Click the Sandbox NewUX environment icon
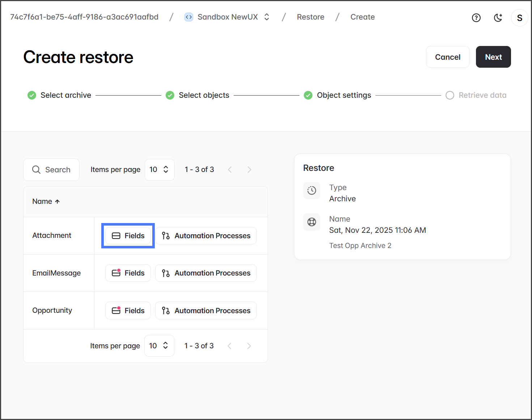Screen dimensions: 532x420 tap(188, 17)
